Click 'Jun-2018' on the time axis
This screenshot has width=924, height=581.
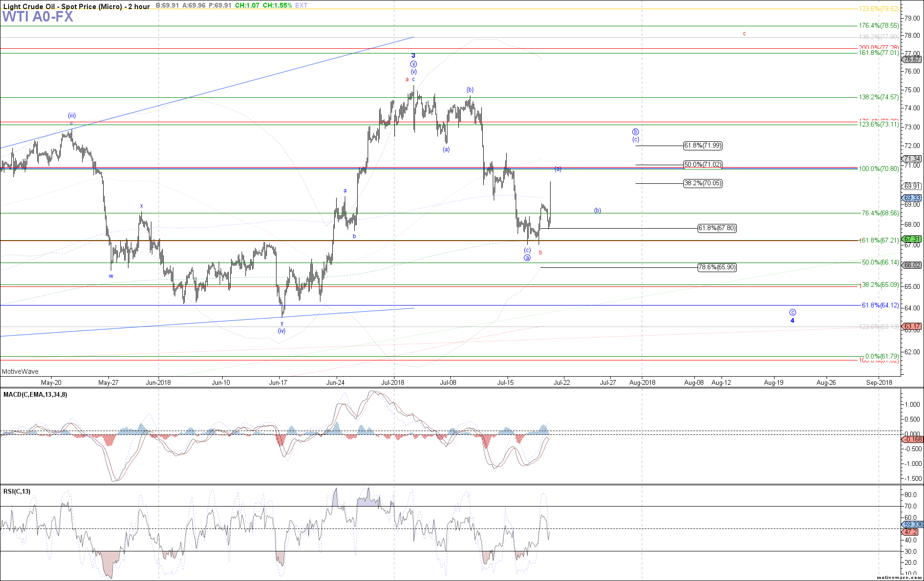pos(159,382)
